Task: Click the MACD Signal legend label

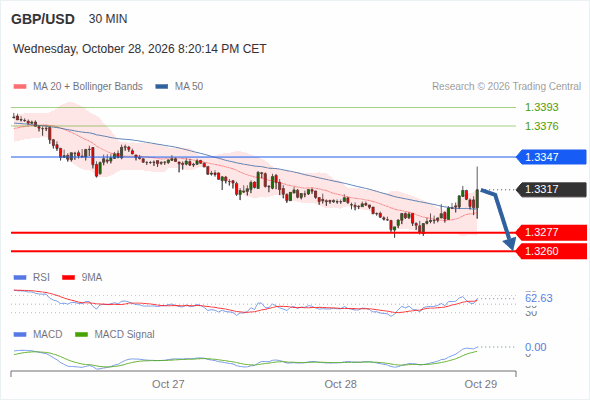Action: (125, 335)
